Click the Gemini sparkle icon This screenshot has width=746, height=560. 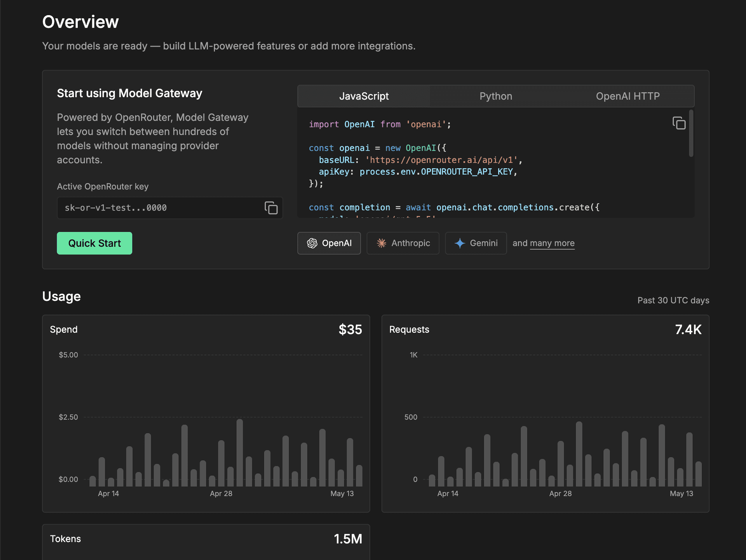point(460,243)
